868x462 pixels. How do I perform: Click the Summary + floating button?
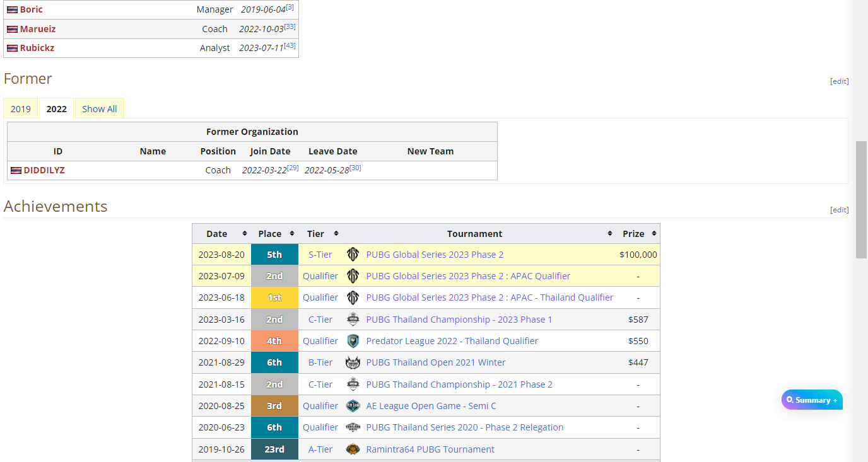812,400
